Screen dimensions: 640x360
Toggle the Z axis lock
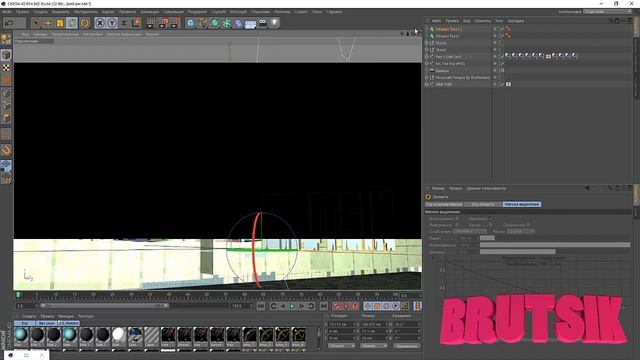coord(124,23)
